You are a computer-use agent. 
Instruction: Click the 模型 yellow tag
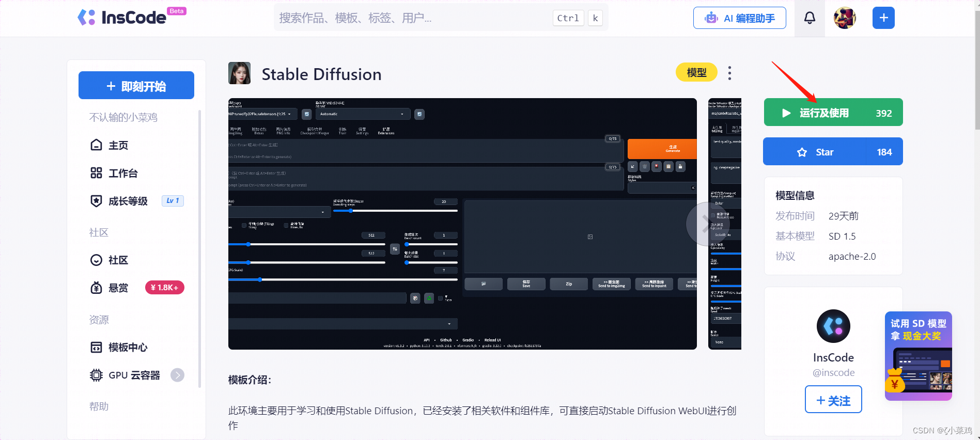tap(696, 73)
